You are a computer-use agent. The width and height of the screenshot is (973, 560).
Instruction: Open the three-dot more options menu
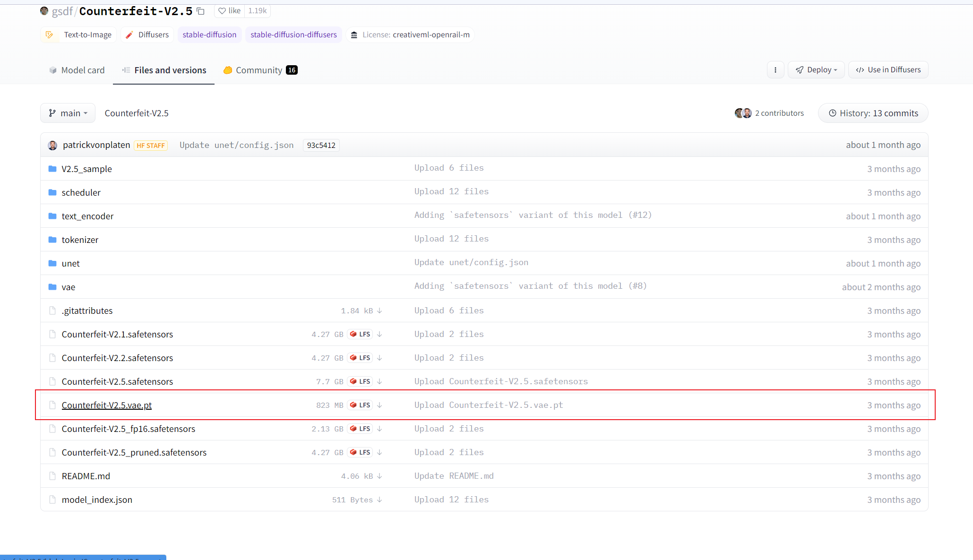[x=775, y=70]
